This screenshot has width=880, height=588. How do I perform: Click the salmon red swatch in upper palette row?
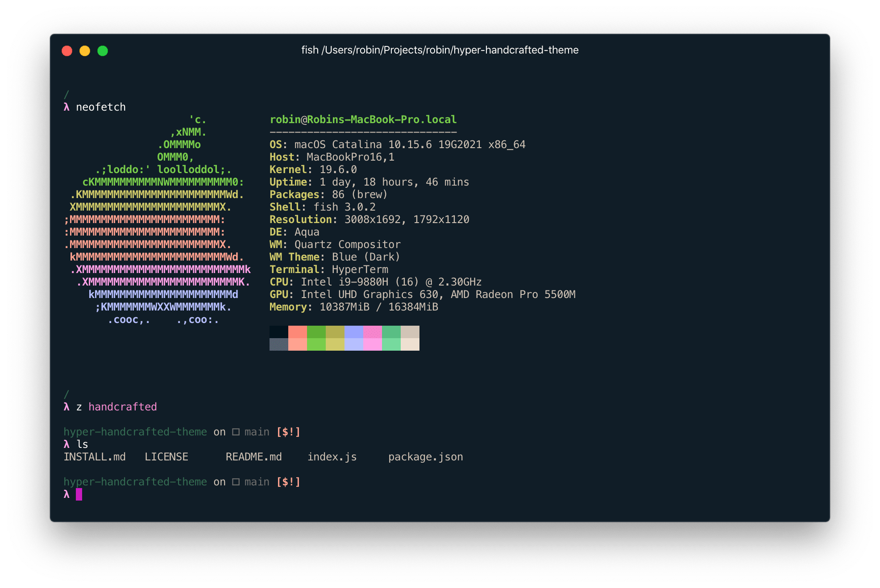(x=298, y=332)
